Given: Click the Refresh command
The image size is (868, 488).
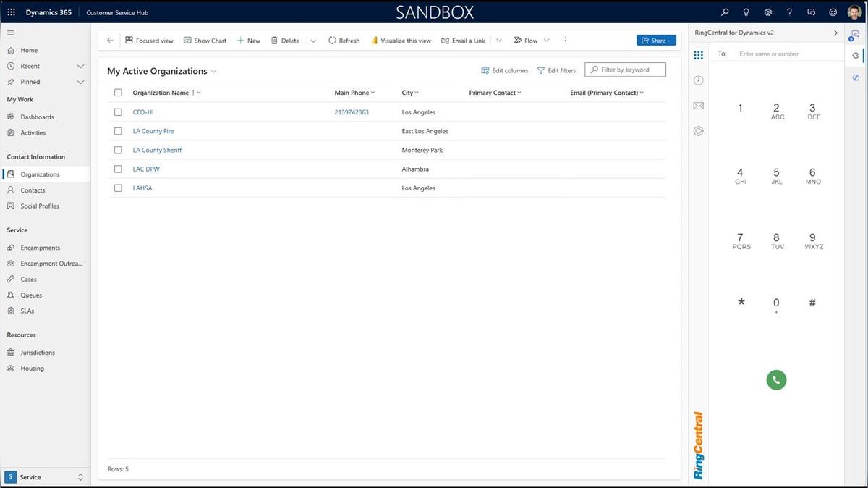Looking at the screenshot, I should (x=344, y=41).
